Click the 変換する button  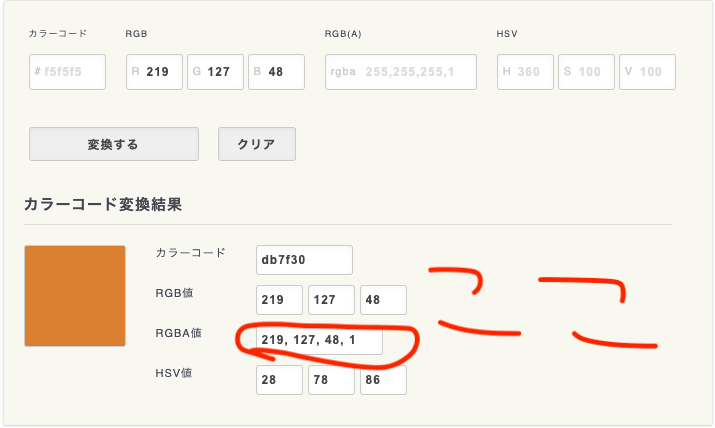pos(114,144)
